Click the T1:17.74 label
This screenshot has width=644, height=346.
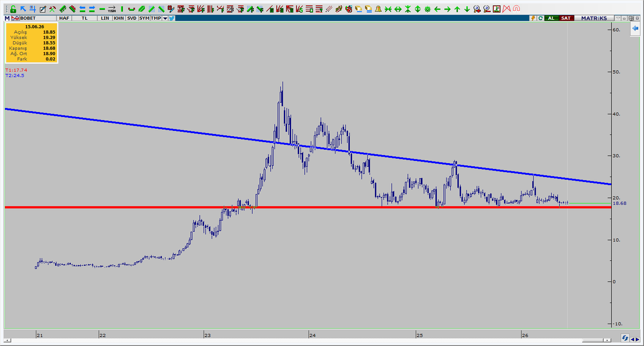click(16, 70)
